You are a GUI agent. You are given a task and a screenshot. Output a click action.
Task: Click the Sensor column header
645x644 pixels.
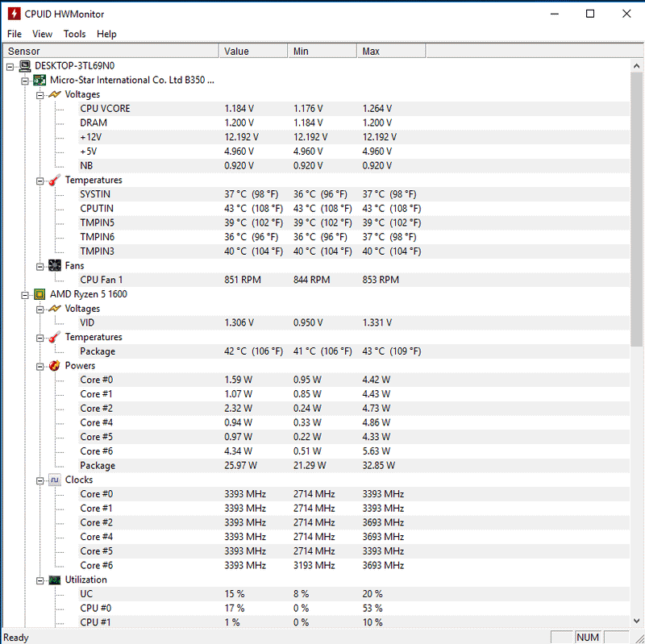point(111,51)
